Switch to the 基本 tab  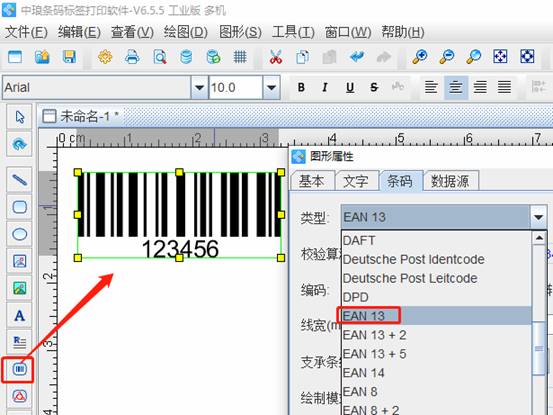point(311,181)
